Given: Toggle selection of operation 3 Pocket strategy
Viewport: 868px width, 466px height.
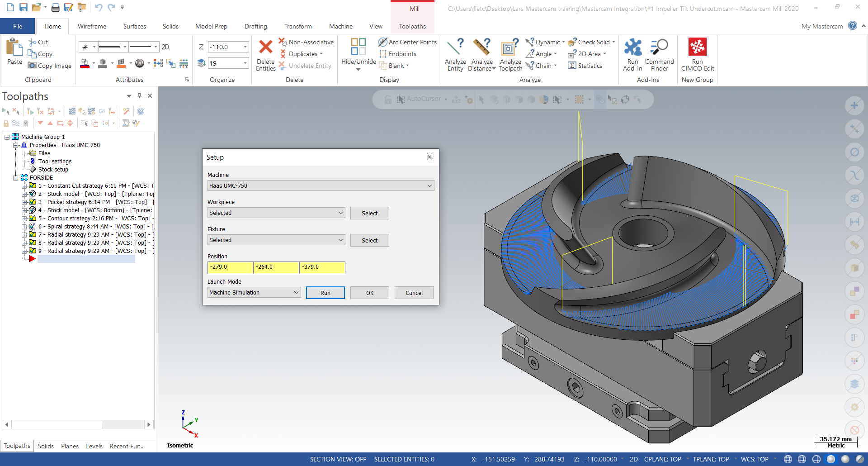Looking at the screenshot, I should coord(33,202).
